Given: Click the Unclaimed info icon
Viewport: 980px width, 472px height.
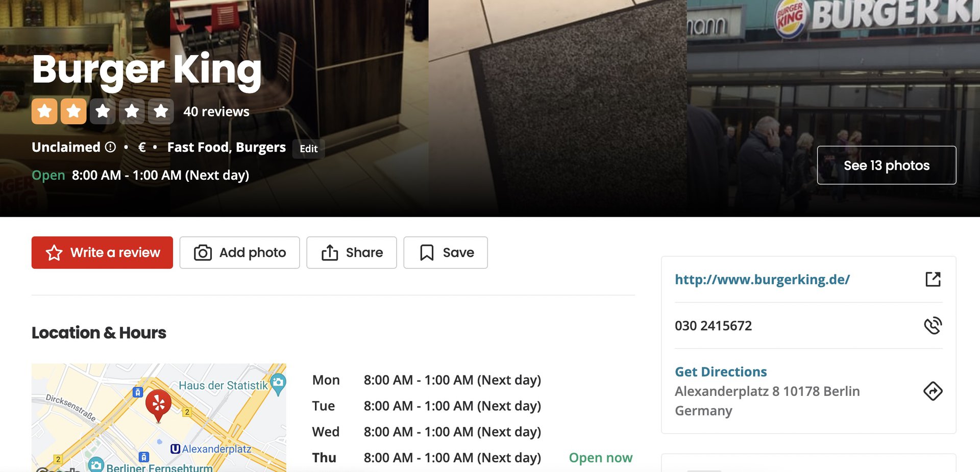Looking at the screenshot, I should click(x=110, y=147).
